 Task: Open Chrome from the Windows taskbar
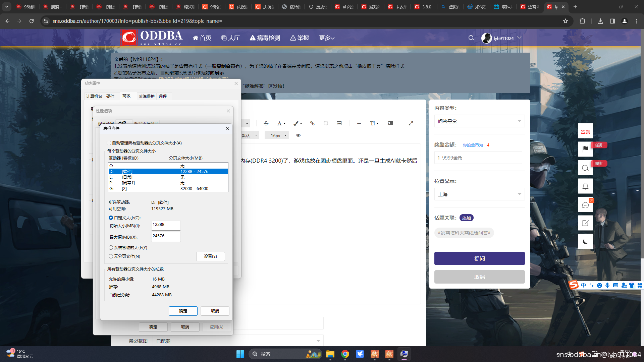345,354
